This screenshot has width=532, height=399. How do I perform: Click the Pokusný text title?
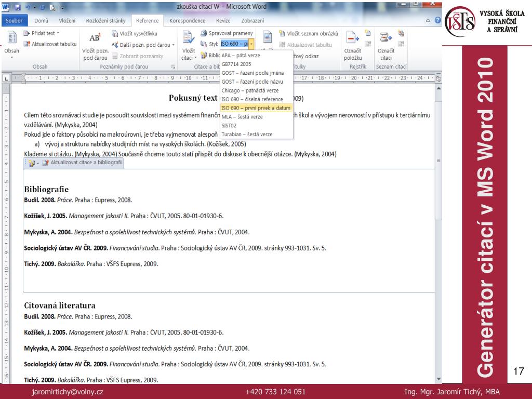tap(193, 98)
